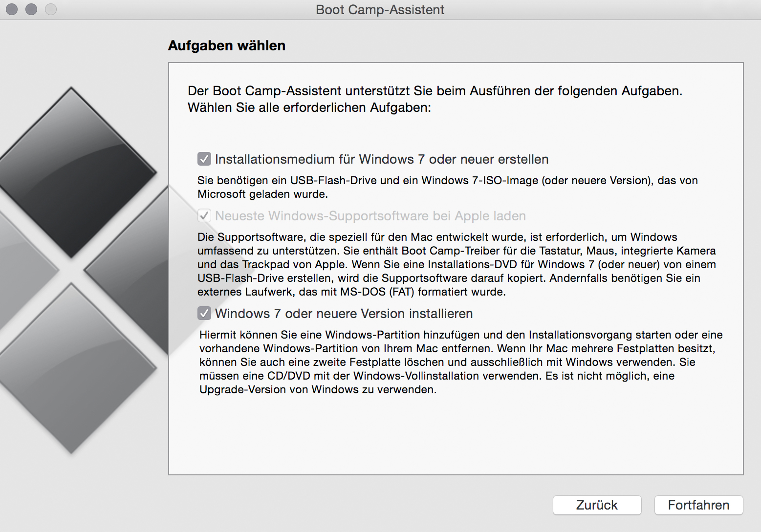Click the Zurück button
761x532 pixels.
[x=597, y=505]
